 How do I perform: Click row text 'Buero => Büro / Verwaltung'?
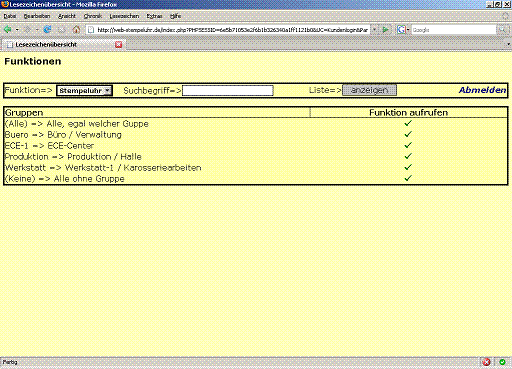63,135
